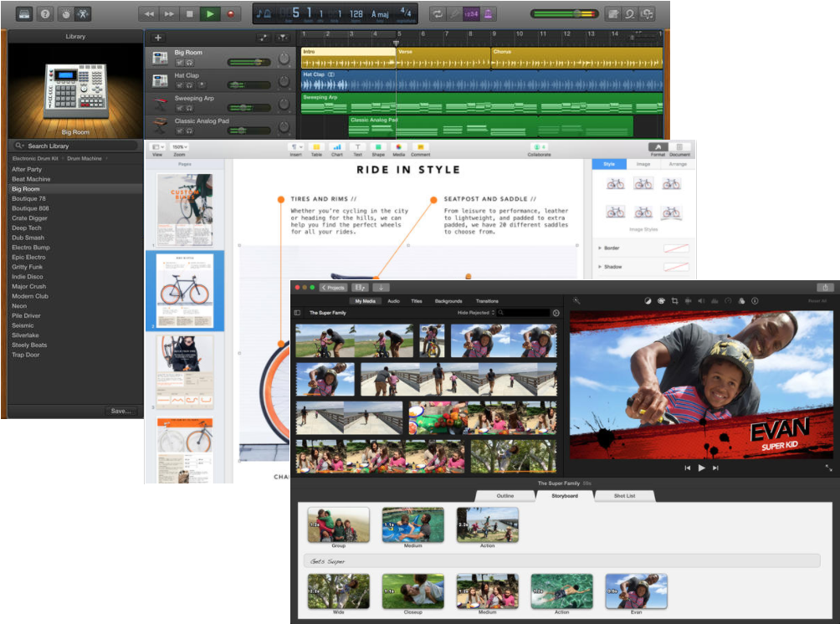Insert a Chart in Pages
The image size is (840, 624).
(x=337, y=149)
